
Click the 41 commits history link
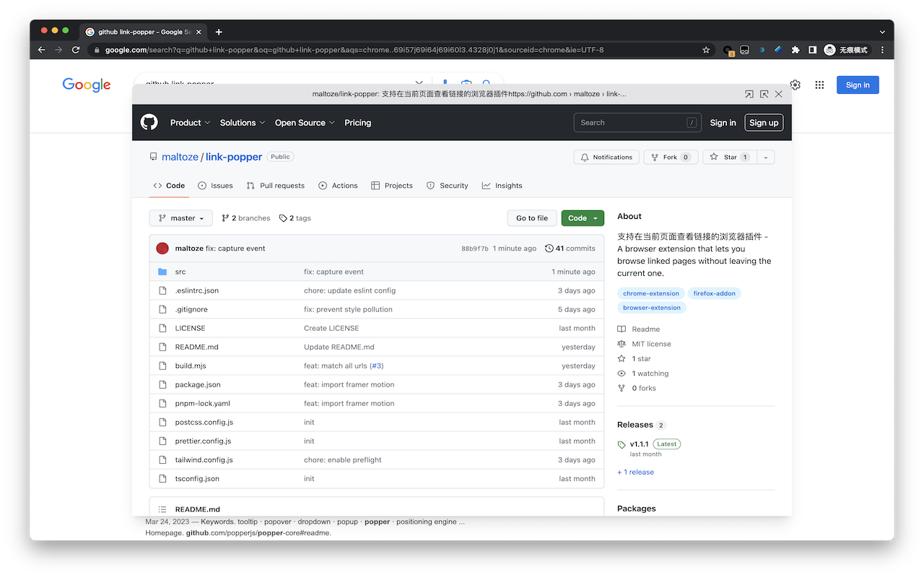coord(570,249)
